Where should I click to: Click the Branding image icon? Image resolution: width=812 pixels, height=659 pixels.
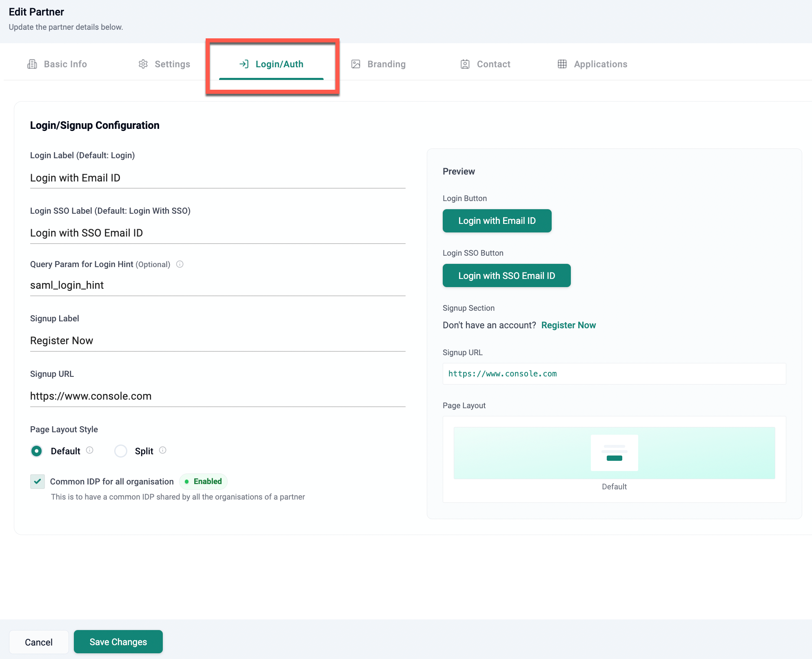(356, 64)
